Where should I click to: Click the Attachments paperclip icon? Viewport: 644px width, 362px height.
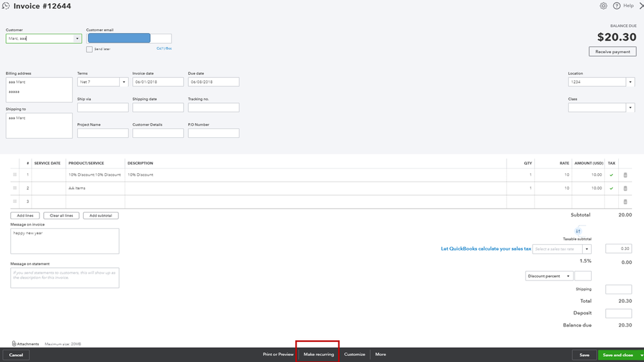[x=14, y=343]
